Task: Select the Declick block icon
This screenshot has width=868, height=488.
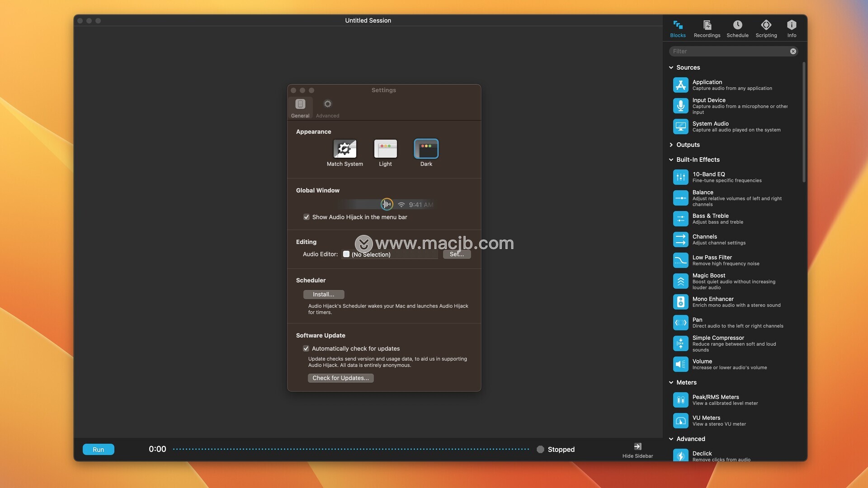Action: [680, 455]
